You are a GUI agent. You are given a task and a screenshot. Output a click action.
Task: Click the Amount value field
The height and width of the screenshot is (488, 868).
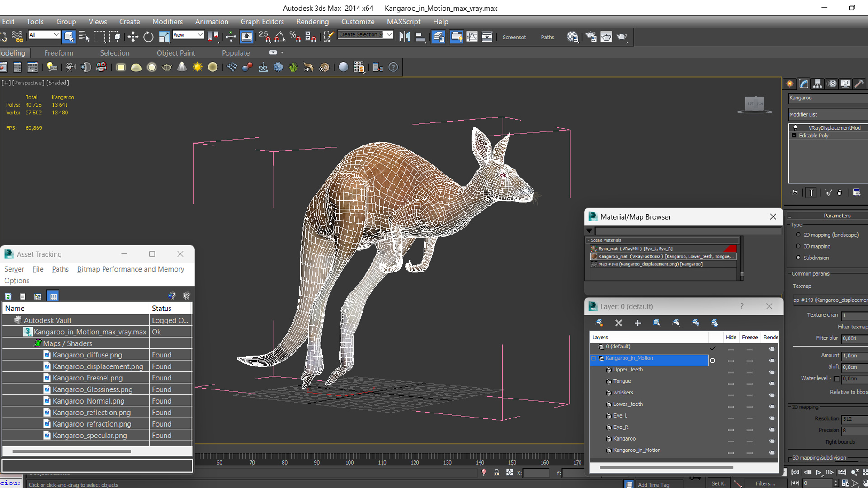tap(854, 356)
